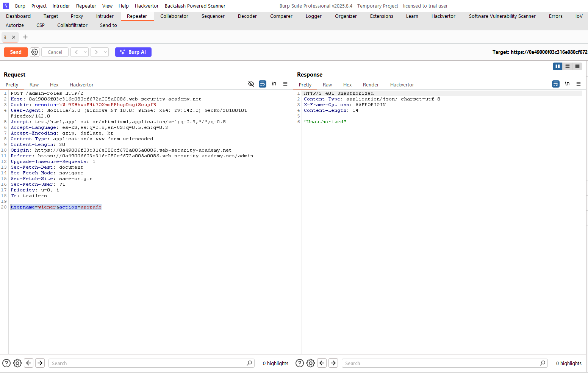Open Response search settings gear icon
Viewport: 588px width, 373px height.
coord(311,363)
